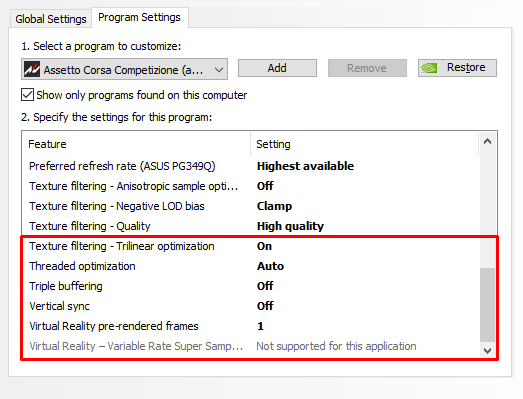The image size is (523, 399).
Task: Select Threaded optimization row
Action: 251,266
